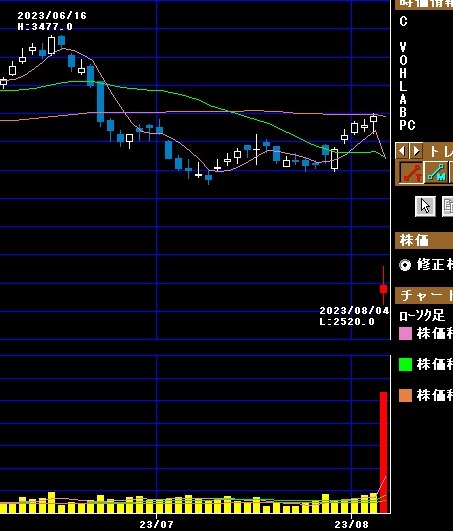Click the チャート section header
This screenshot has width=453, height=531.
tap(424, 295)
